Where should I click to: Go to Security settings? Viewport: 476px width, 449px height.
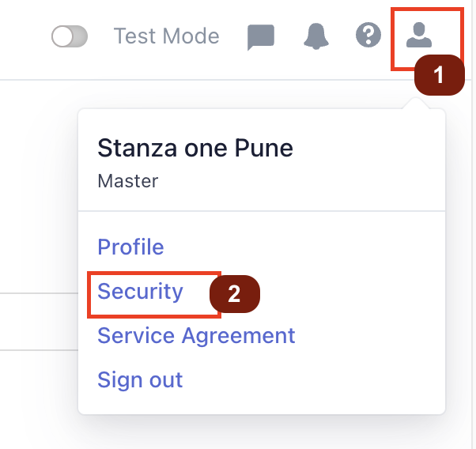click(x=140, y=292)
